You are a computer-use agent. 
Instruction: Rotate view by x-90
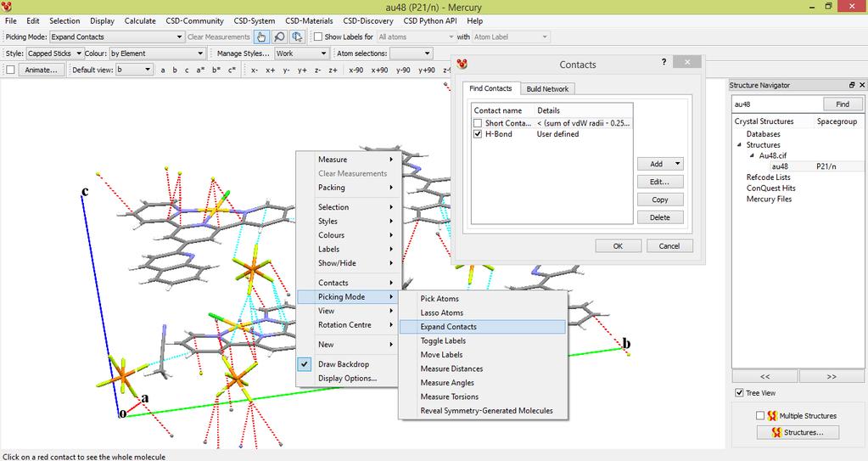coord(356,70)
